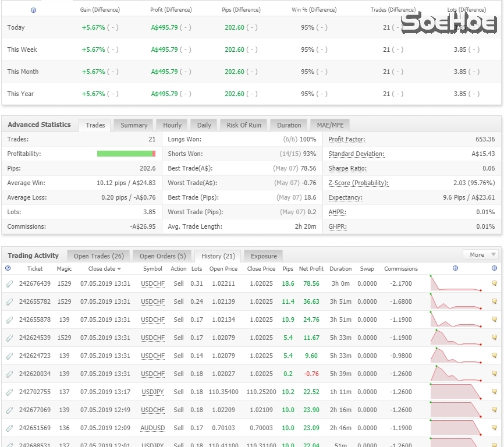Click the green Profitability bar
The height and width of the screenshot is (447, 504).
125,154
